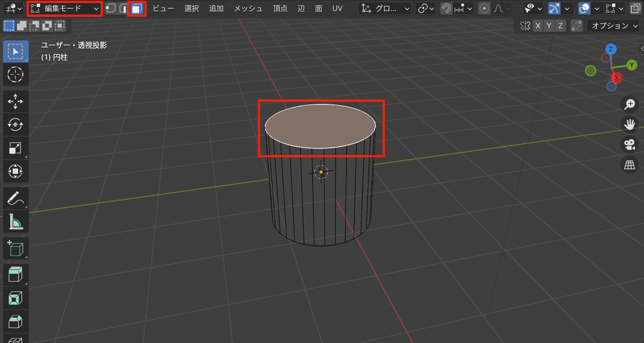Toggle viewport overlays display

point(584,9)
